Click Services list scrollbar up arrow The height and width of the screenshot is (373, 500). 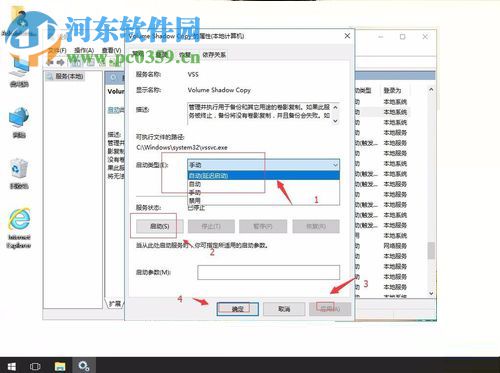[431, 89]
